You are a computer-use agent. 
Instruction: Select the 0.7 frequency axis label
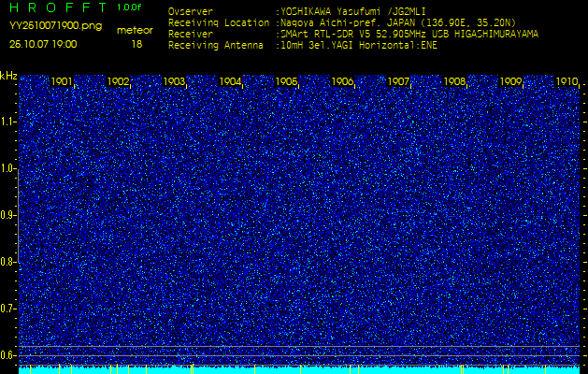[7, 309]
